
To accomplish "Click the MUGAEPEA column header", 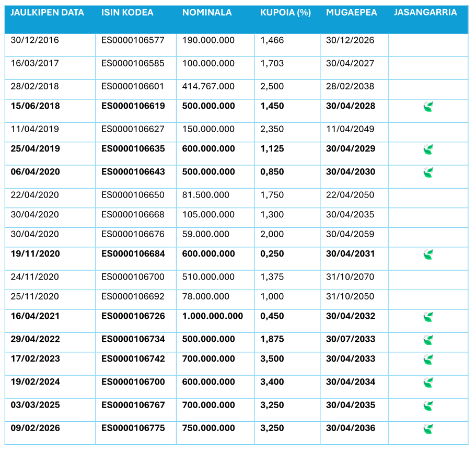I will pyautogui.click(x=351, y=13).
